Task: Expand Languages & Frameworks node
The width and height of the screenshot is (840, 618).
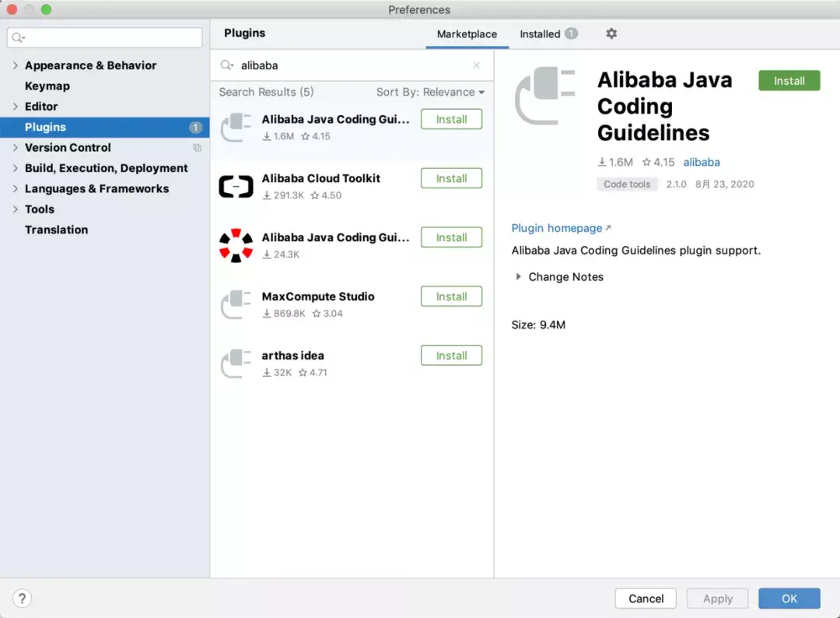Action: click(15, 188)
